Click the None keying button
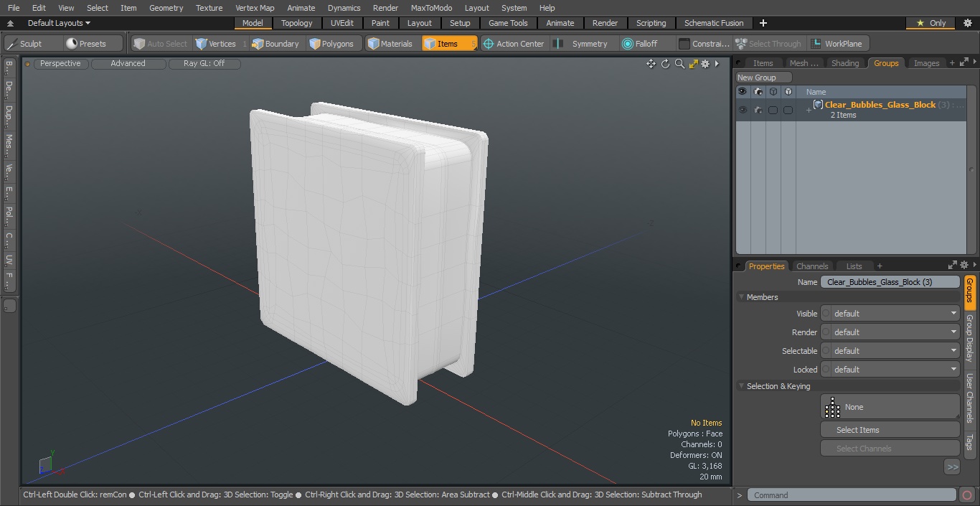The width and height of the screenshot is (980, 506). [890, 407]
